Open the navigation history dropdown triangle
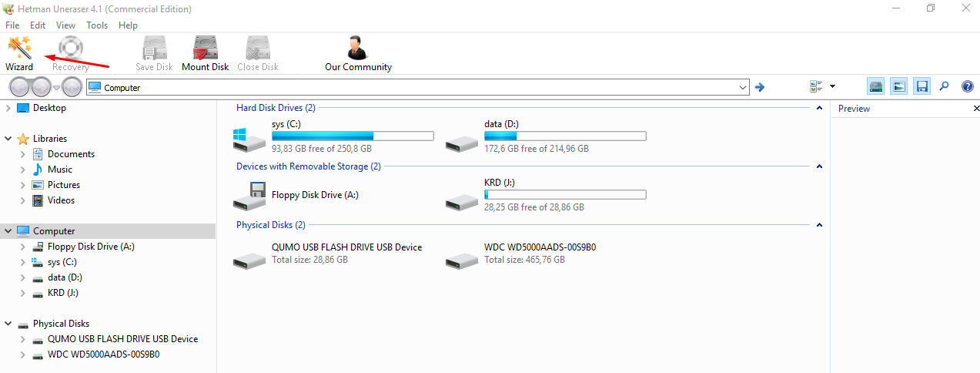980x373 pixels. (56, 88)
